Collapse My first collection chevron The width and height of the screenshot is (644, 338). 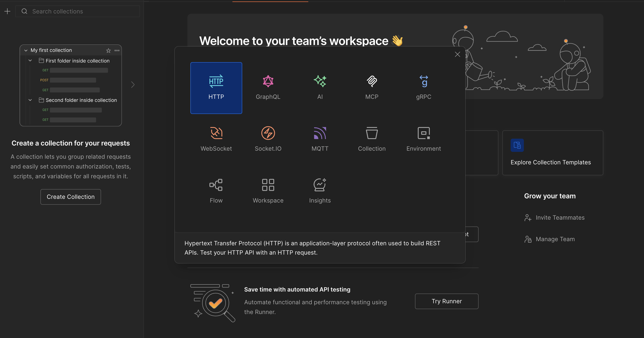[26, 50]
